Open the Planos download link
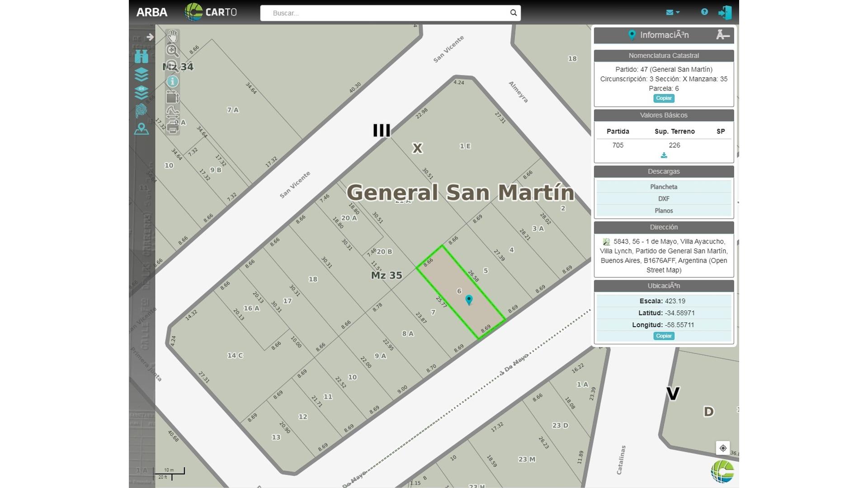Image resolution: width=868 pixels, height=488 pixels. (x=664, y=211)
